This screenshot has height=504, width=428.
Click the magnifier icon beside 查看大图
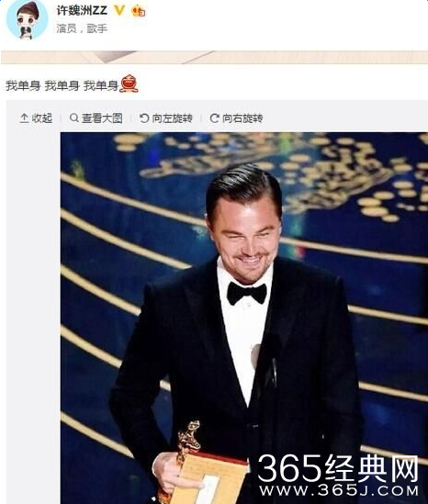point(74,118)
